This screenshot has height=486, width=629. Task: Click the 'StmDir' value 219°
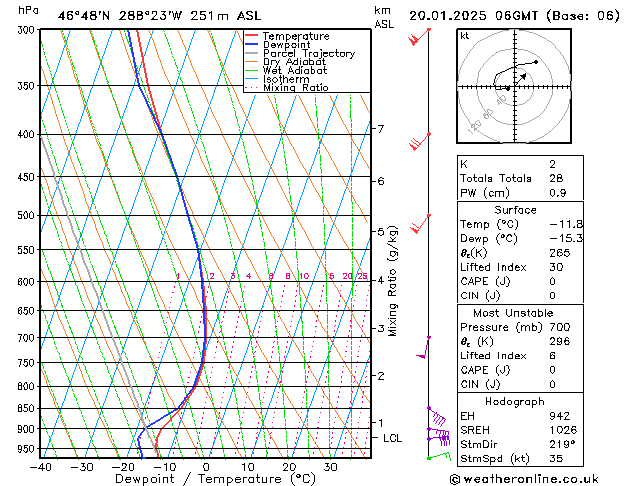pos(563,444)
